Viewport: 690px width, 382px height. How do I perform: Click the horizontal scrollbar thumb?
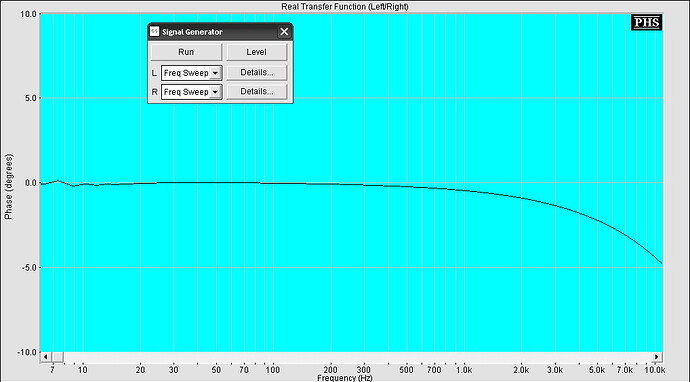58,356
